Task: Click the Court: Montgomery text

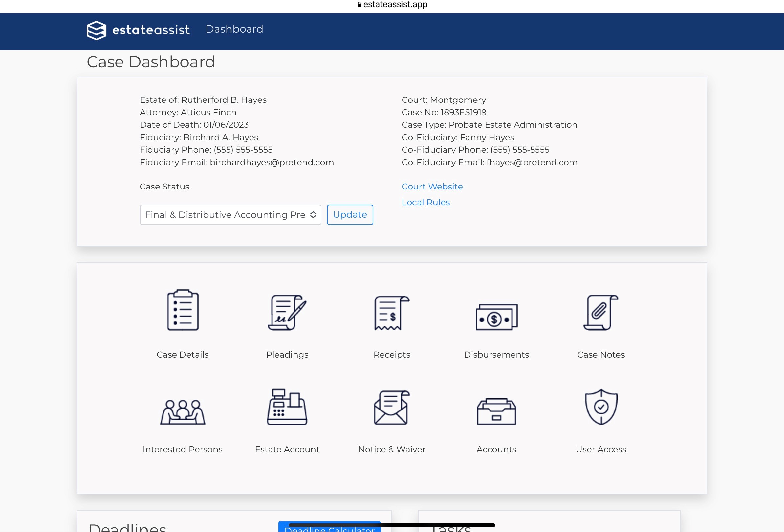Action: 444,100
